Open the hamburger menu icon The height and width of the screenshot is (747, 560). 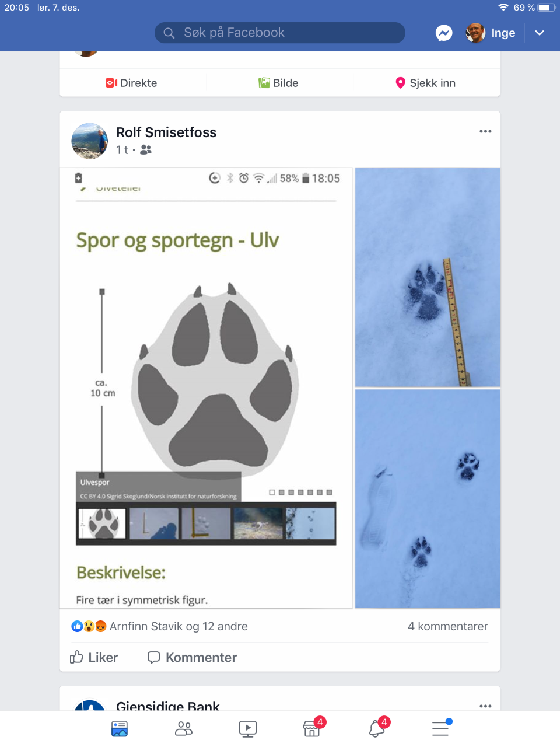coord(440,728)
